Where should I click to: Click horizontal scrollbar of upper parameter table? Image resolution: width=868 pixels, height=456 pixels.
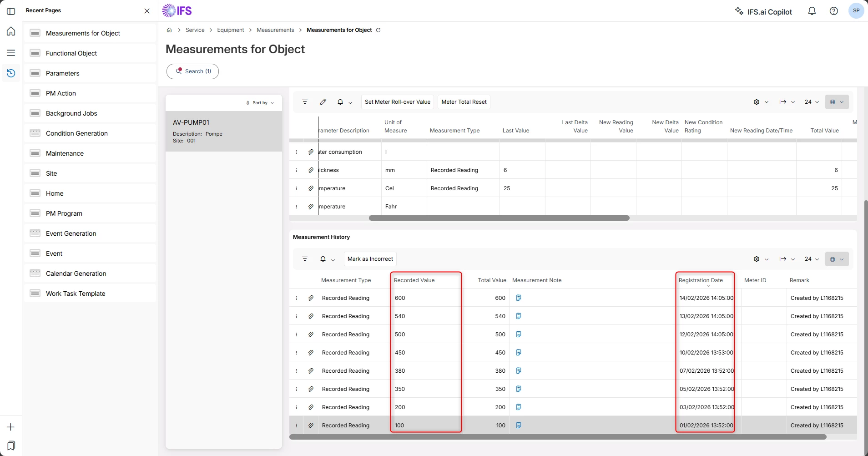pyautogui.click(x=499, y=218)
